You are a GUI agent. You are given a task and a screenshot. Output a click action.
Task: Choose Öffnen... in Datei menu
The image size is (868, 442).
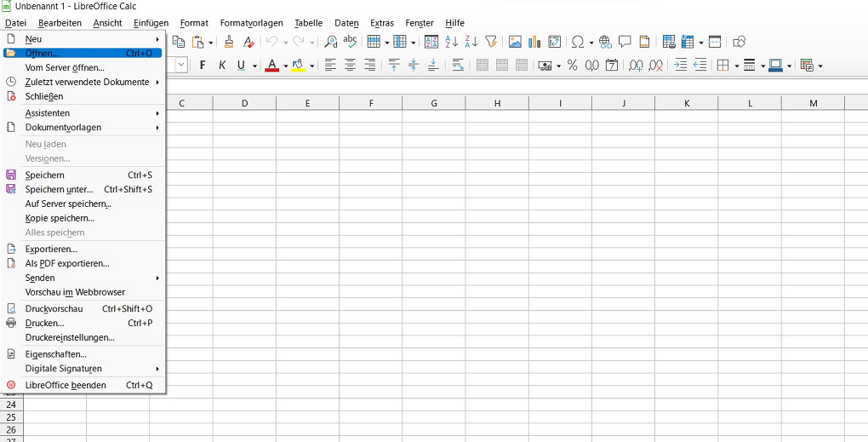[83, 53]
